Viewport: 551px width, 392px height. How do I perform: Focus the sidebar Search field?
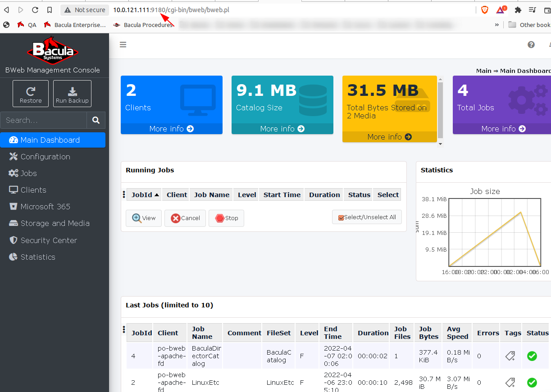(x=44, y=120)
